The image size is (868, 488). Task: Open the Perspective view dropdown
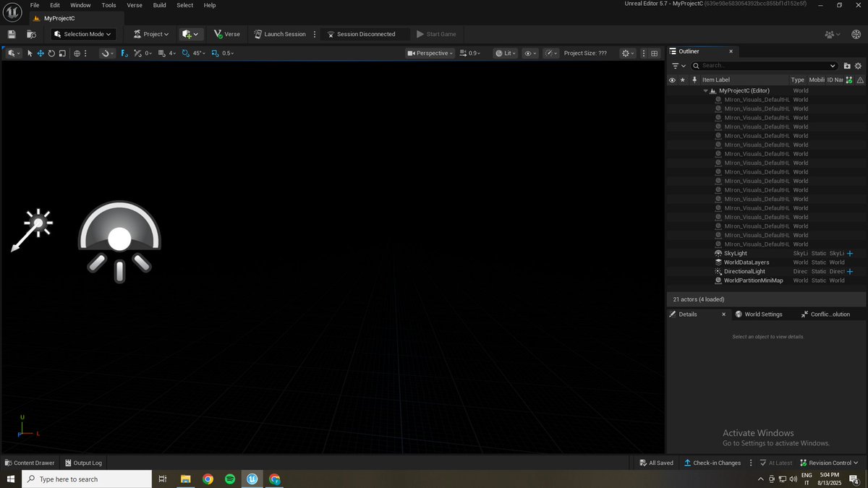[x=430, y=53]
